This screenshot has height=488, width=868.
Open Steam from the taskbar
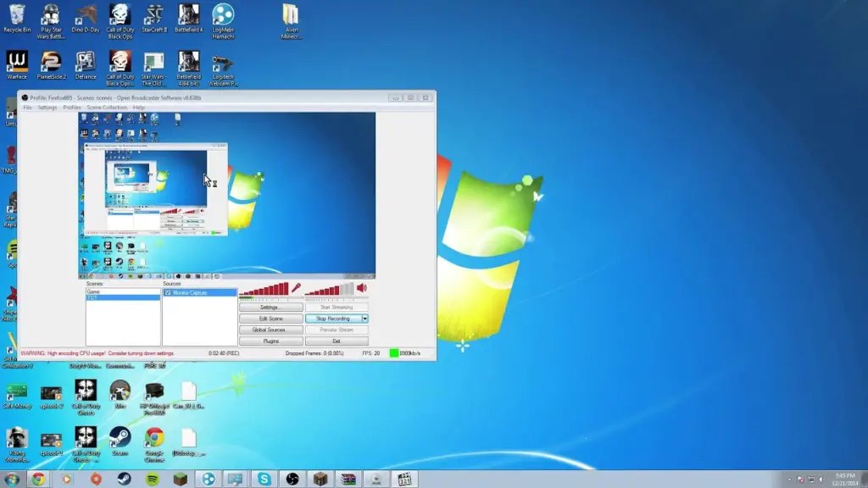[124, 480]
